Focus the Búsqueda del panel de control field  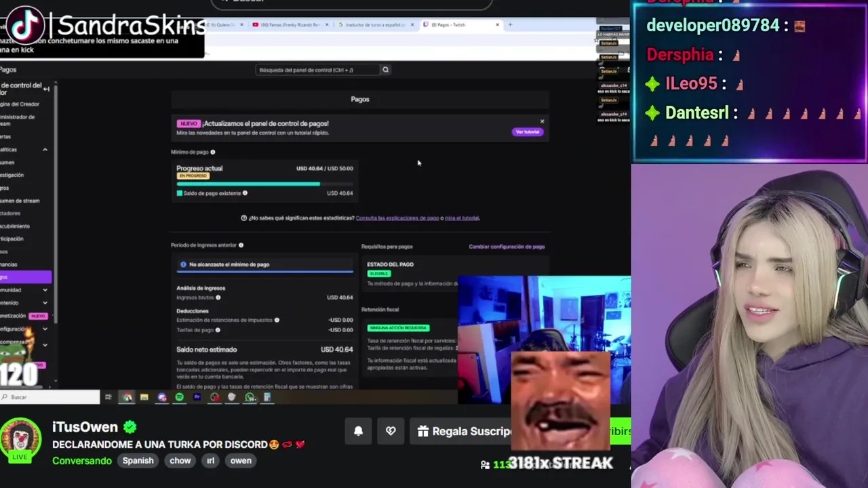point(317,70)
